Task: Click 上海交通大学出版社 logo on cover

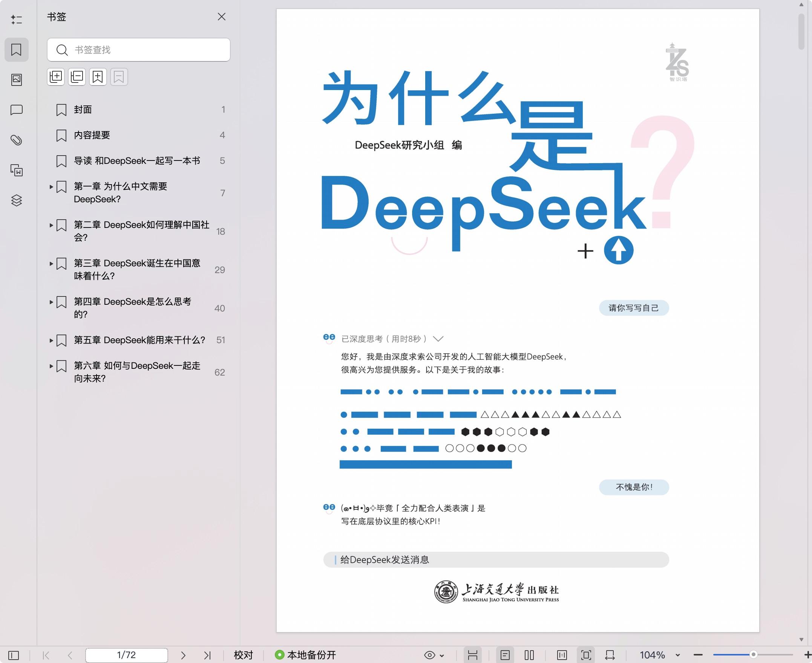Action: pyautogui.click(x=496, y=592)
